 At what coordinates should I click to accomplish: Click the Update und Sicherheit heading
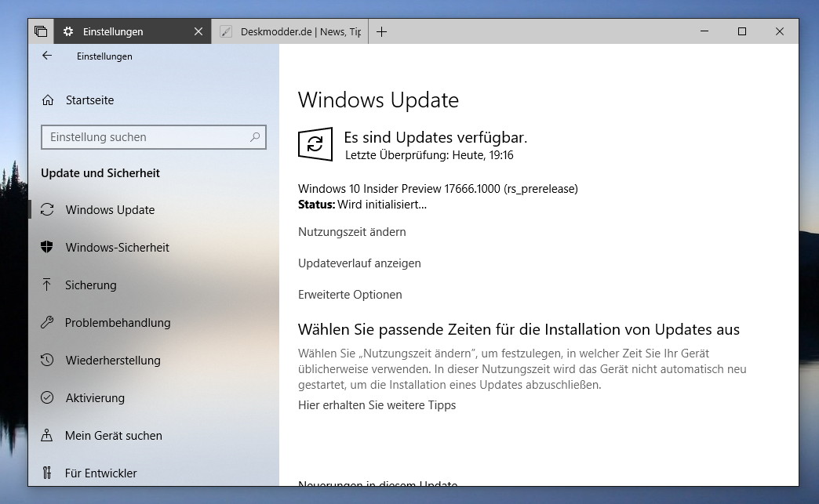coord(100,172)
